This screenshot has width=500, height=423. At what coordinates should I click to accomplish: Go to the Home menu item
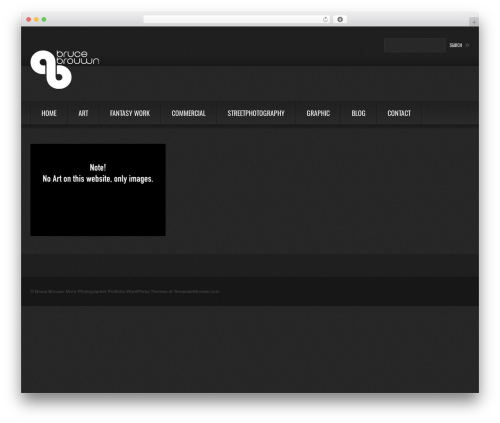click(x=49, y=113)
